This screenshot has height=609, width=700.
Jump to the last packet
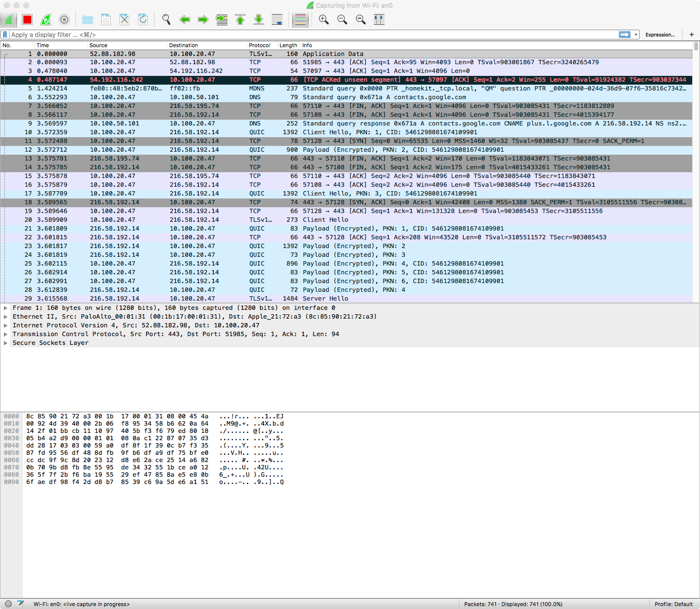click(x=259, y=19)
